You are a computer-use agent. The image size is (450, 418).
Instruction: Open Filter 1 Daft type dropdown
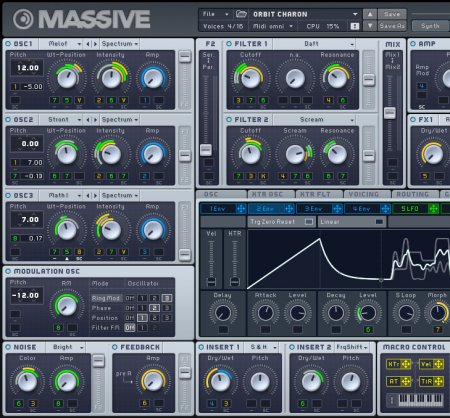click(315, 44)
